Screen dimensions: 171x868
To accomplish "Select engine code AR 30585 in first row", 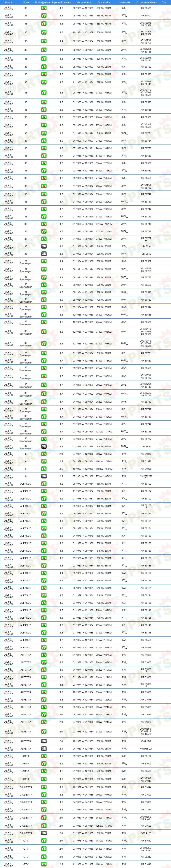I will click(146, 8).
